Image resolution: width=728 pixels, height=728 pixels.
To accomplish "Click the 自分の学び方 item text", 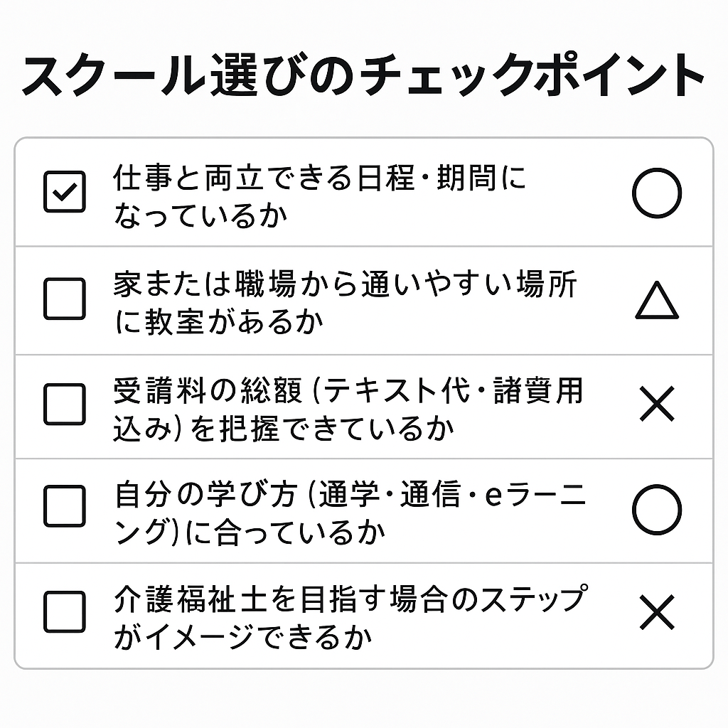I will tap(350, 496).
